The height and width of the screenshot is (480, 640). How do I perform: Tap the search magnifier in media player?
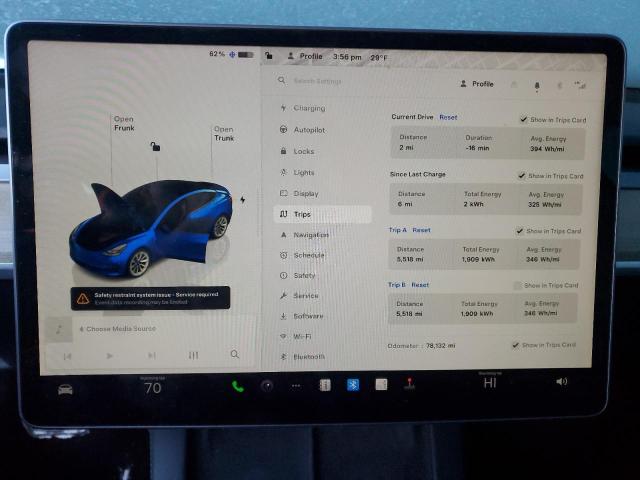[x=235, y=354]
